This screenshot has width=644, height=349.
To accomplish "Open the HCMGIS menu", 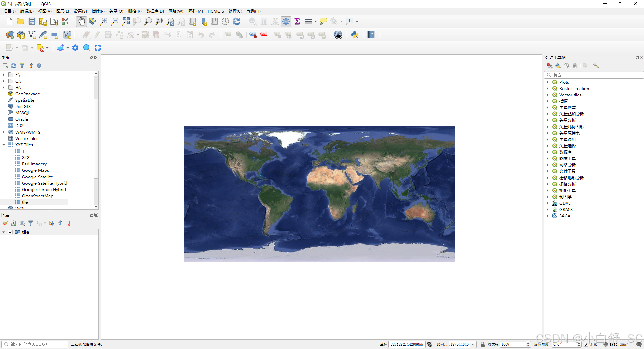I will [216, 11].
